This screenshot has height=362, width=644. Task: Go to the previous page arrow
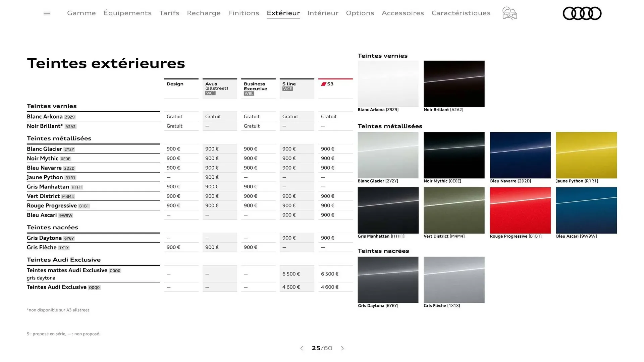pyautogui.click(x=302, y=348)
